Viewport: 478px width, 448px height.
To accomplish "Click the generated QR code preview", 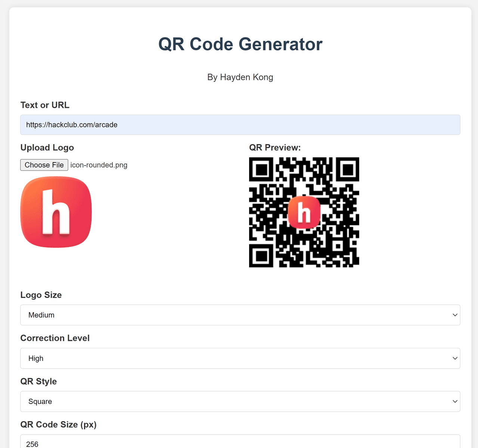I will coord(304,212).
